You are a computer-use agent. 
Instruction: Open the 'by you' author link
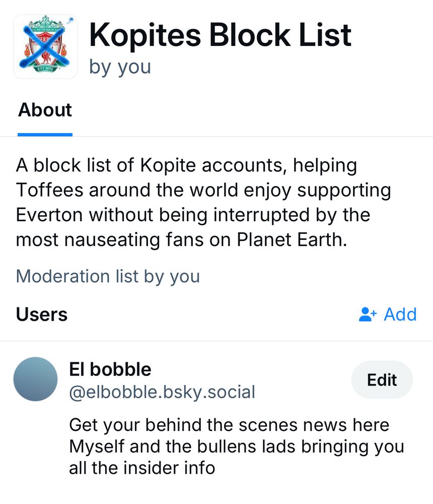[120, 67]
